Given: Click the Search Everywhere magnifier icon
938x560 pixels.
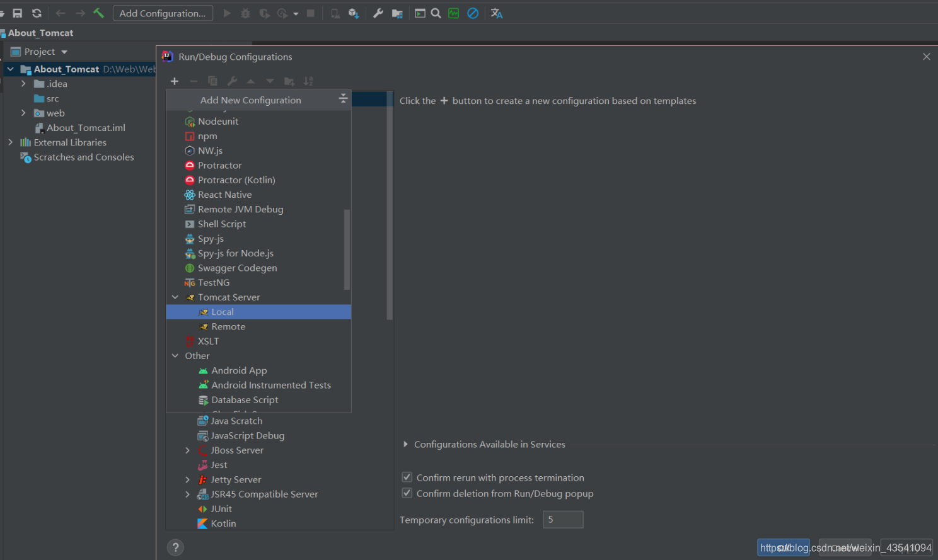Looking at the screenshot, I should [x=436, y=13].
